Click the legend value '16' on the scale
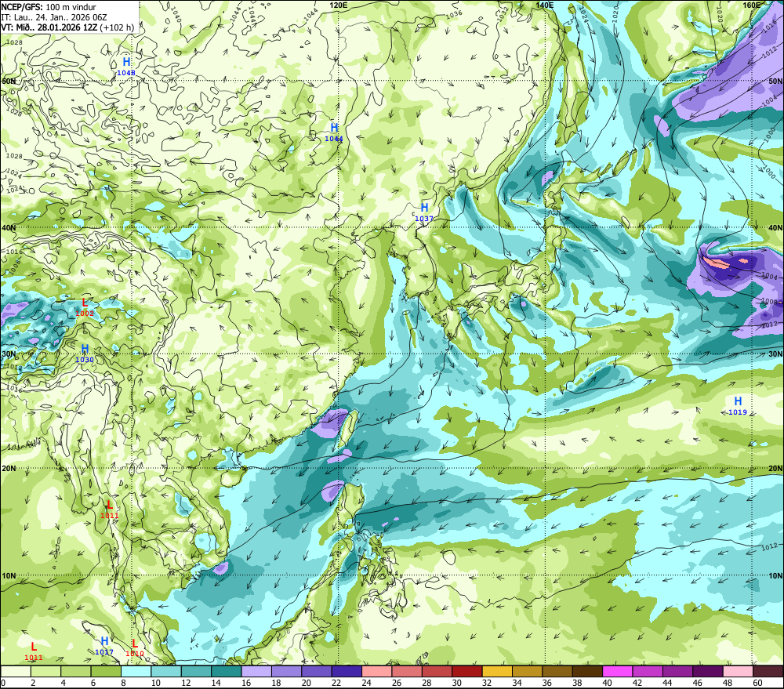Screen dimensions: 784x689 pos(246,683)
